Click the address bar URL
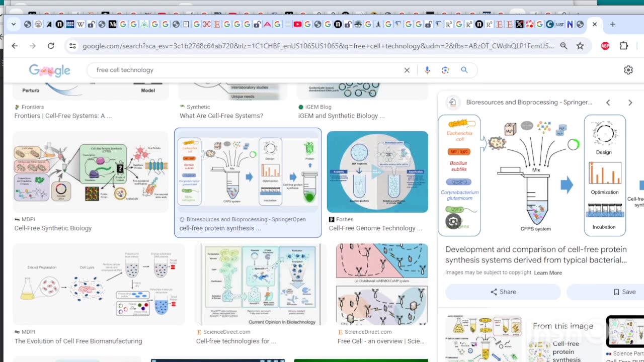This screenshot has height=362, width=644. tap(318, 46)
